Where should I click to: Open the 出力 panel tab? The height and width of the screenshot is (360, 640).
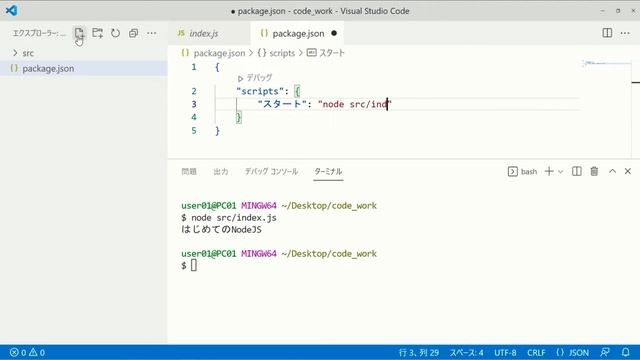point(221,171)
